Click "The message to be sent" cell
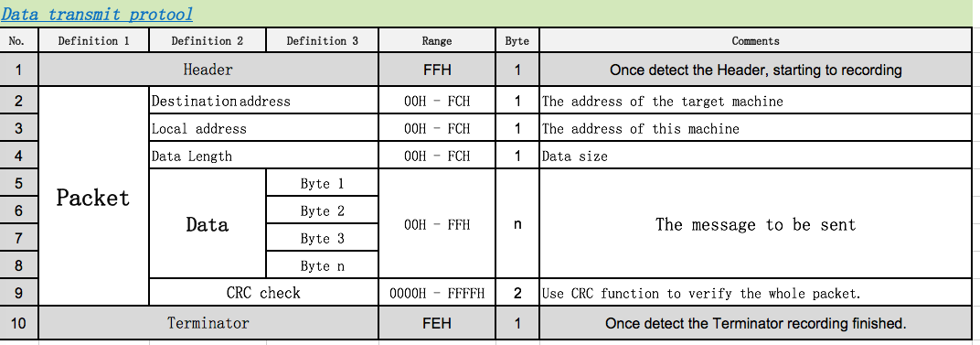The height and width of the screenshot is (345, 980). click(x=756, y=223)
